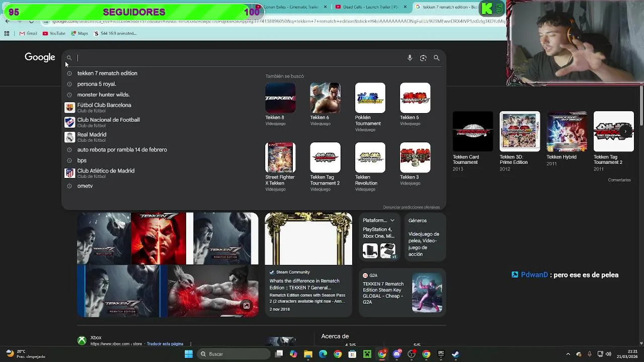Open the Tekken Card Tournament 2013 card
This screenshot has height=362, width=644.
[x=472, y=141]
